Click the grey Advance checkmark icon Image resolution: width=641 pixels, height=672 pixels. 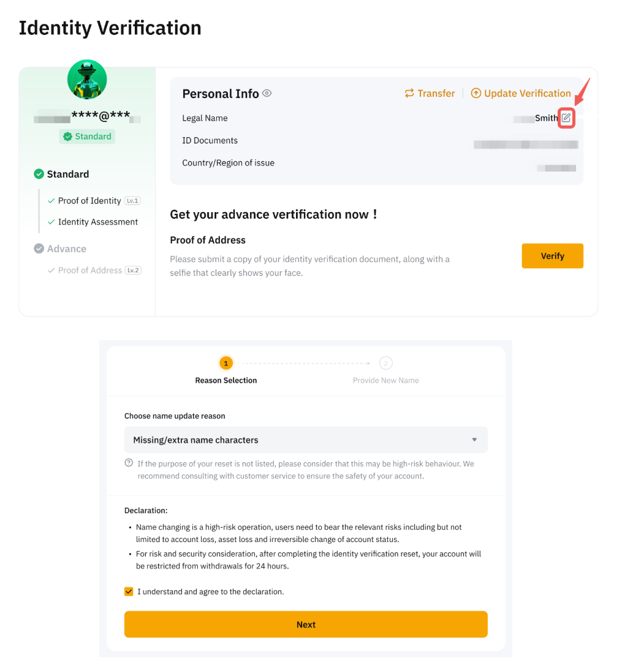39,249
